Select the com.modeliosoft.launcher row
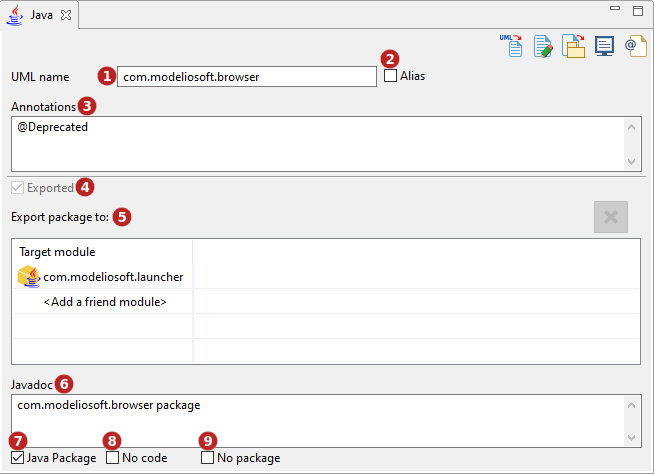 326,276
